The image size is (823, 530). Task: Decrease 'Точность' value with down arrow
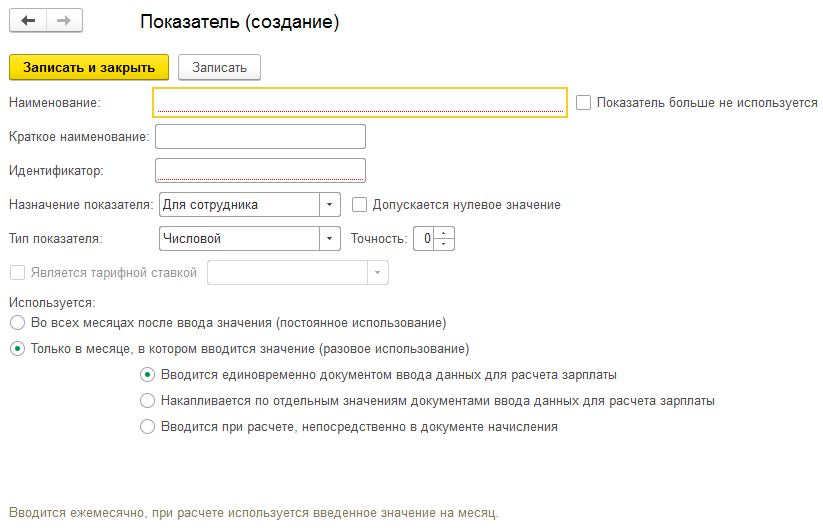coord(445,244)
